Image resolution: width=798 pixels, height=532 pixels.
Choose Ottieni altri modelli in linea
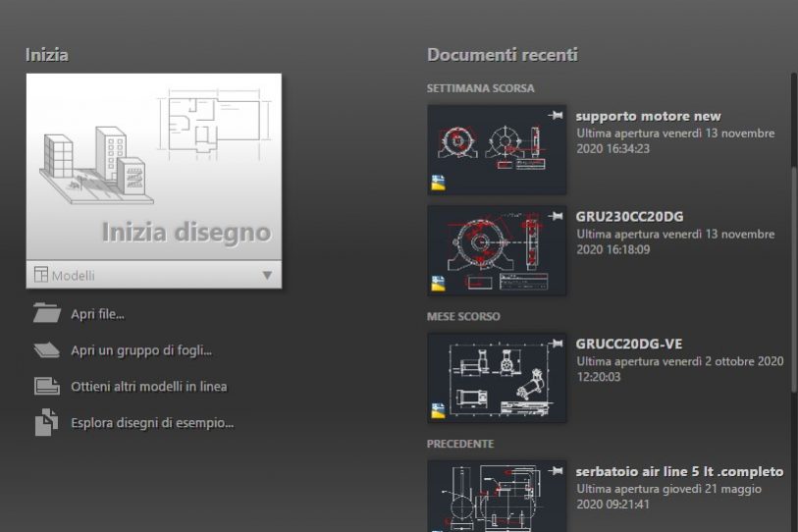pos(148,387)
